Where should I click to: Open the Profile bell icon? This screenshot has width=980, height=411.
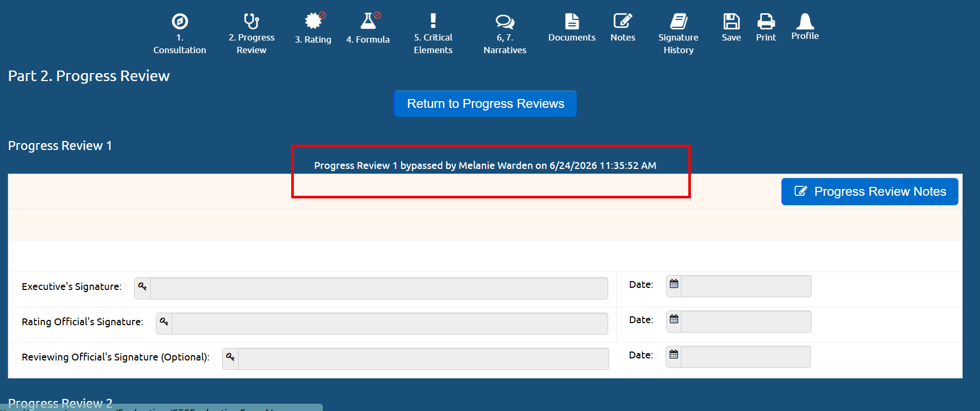point(805,21)
